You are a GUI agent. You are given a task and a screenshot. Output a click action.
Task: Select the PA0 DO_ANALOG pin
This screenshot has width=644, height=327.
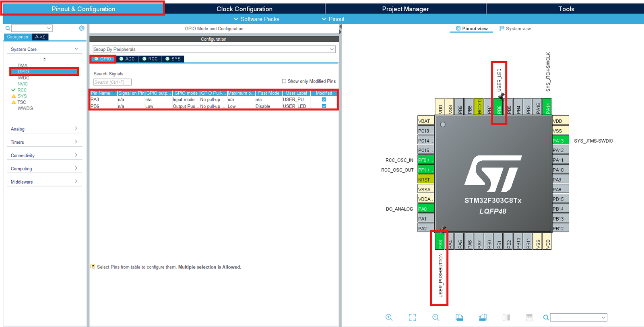coord(425,209)
